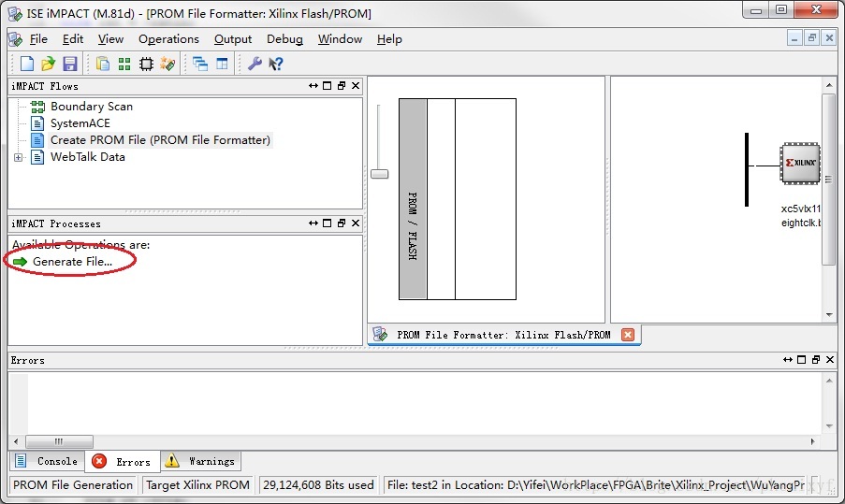Select the PROM File Formatter document tab
This screenshot has height=504, width=845.
pyautogui.click(x=503, y=335)
